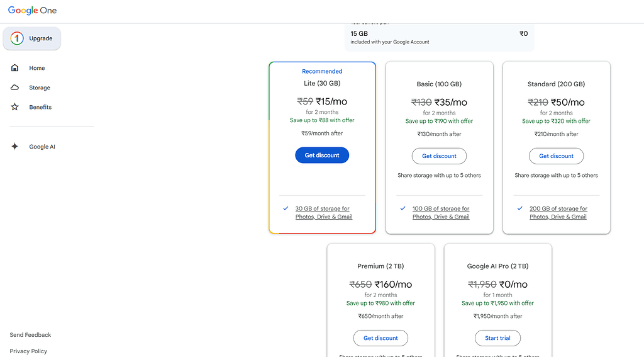Click 'Save up to ₹980 with offer' text
Screen dimensions: 644x357
point(380,303)
